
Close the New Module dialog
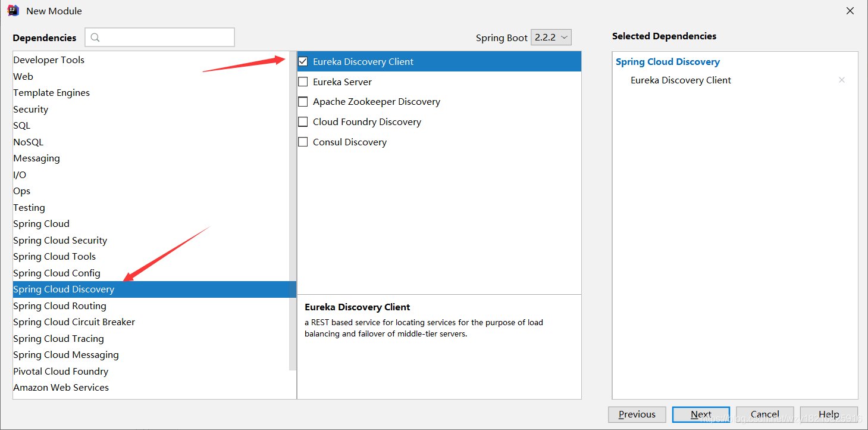[851, 11]
